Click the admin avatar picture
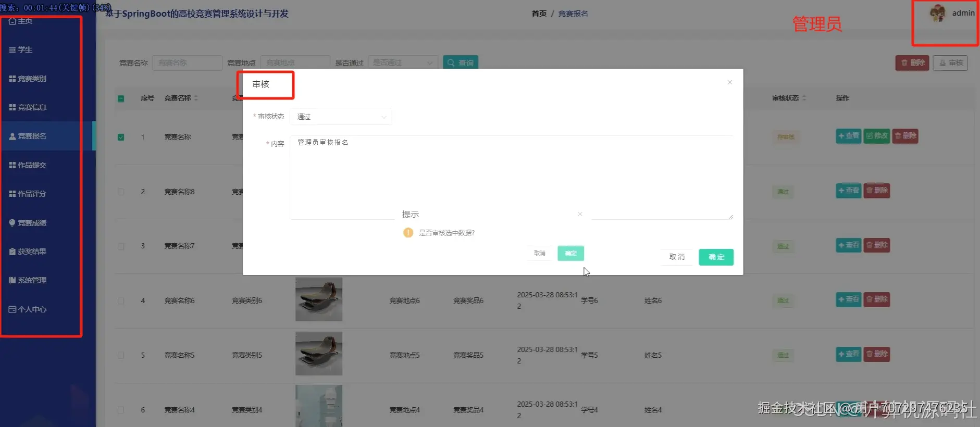The height and width of the screenshot is (427, 980). tap(937, 13)
